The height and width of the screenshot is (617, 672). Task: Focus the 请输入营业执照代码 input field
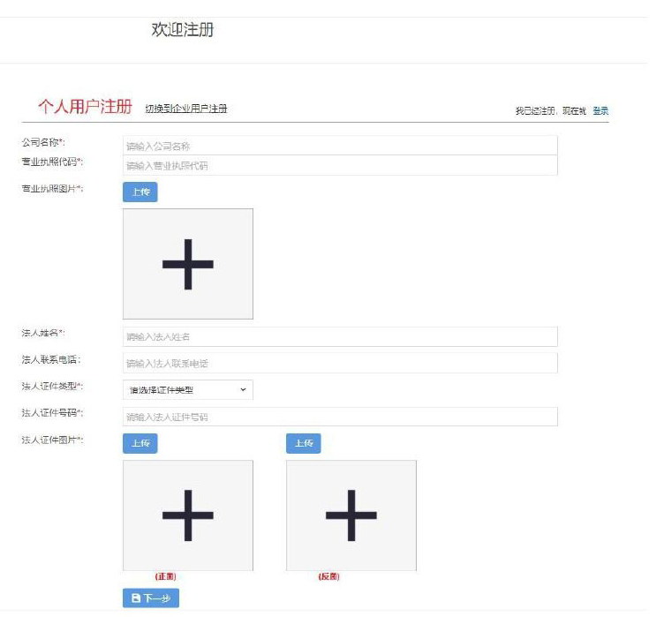coord(340,165)
